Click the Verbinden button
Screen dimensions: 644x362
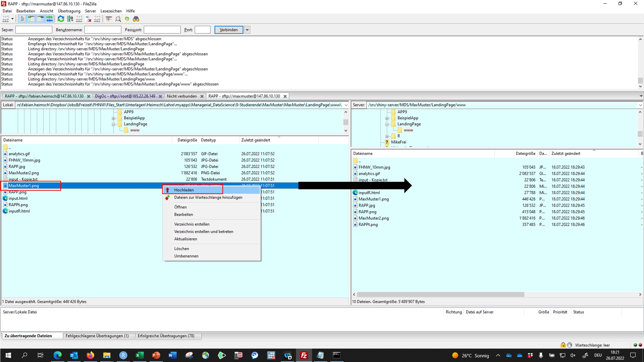pyautogui.click(x=229, y=30)
